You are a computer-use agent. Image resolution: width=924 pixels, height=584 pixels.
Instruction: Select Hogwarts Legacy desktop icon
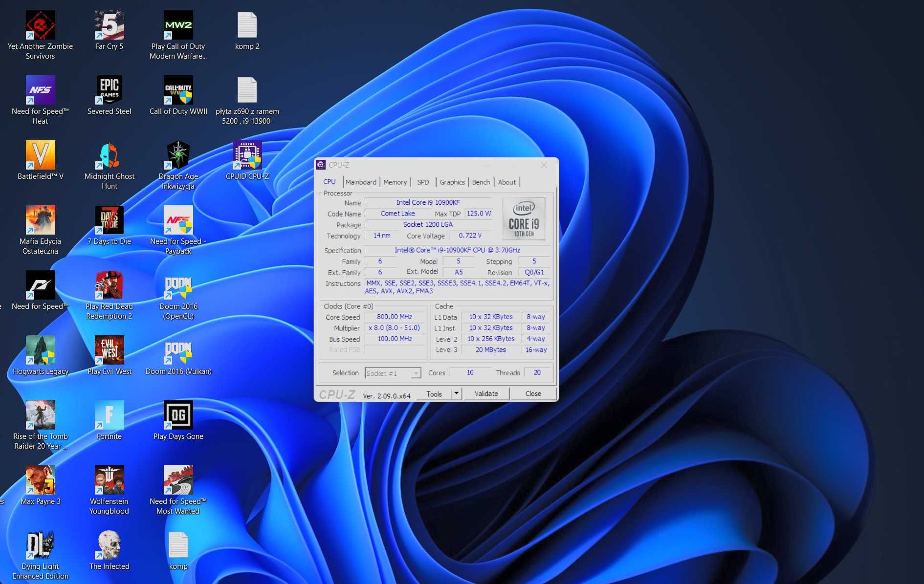[x=40, y=356]
